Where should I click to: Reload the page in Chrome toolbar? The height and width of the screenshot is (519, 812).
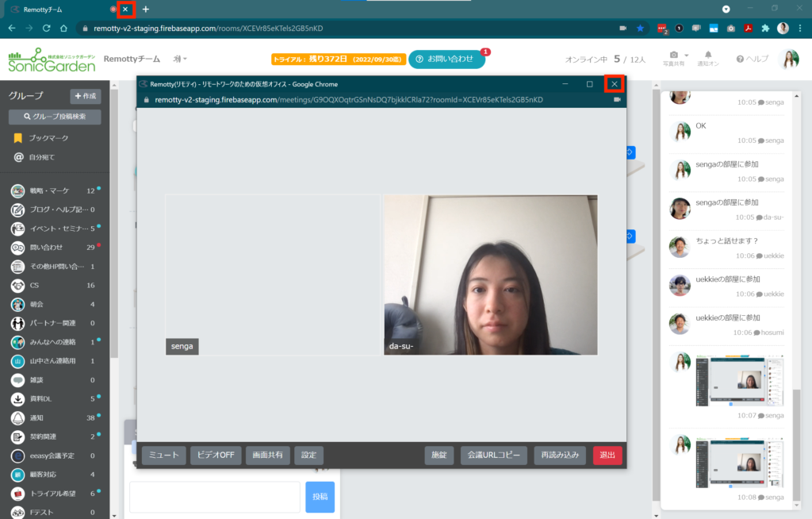coord(47,29)
